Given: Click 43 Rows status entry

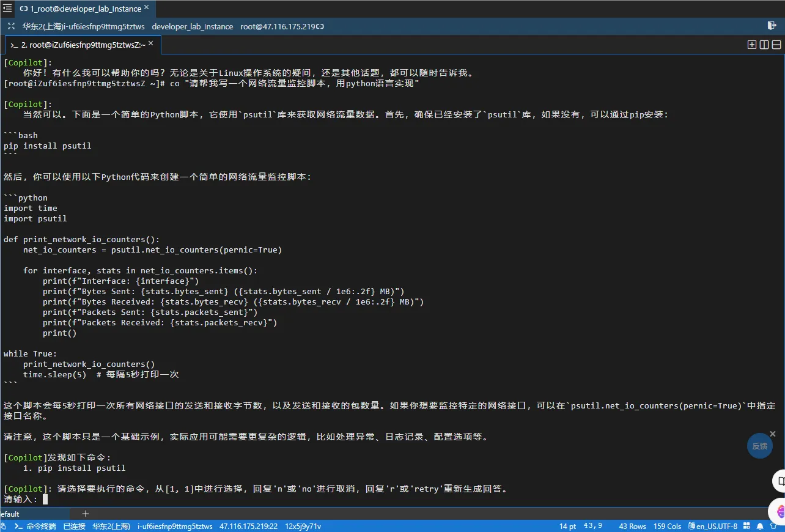Looking at the screenshot, I should point(633,526).
